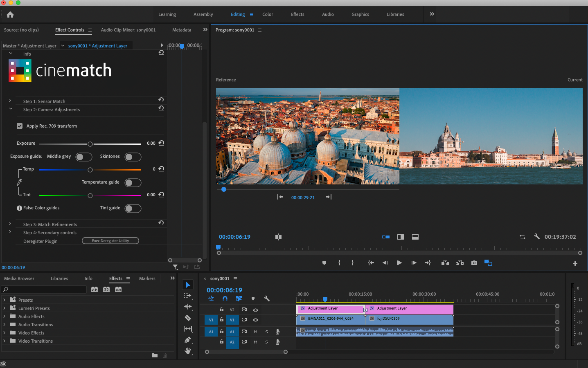The height and width of the screenshot is (368, 588).
Task: Select the Track Select Forward tool
Action: (188, 296)
